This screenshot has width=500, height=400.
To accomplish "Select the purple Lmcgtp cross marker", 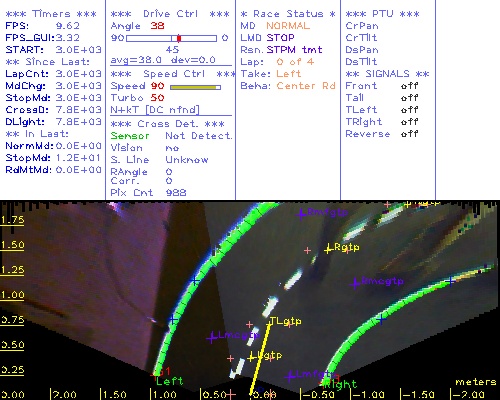I will click(212, 338).
